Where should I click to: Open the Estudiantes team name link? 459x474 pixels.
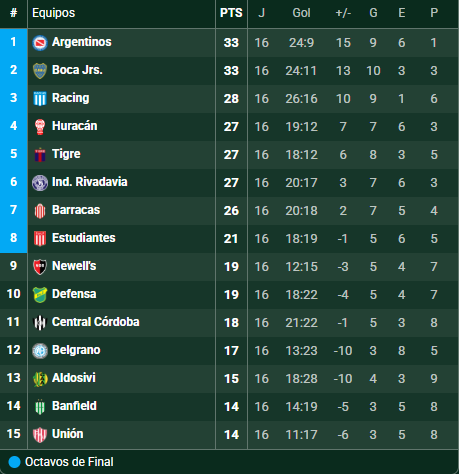[x=84, y=238]
